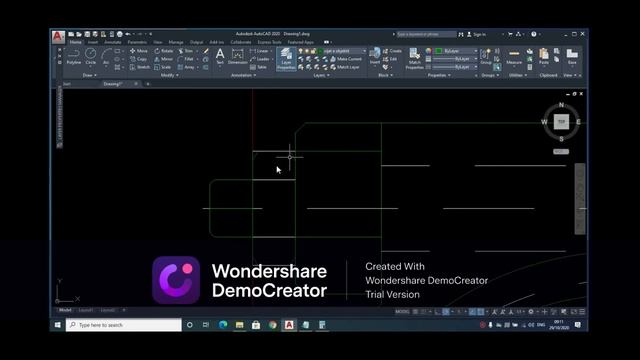Expand the Properties panel

[x=439, y=76]
